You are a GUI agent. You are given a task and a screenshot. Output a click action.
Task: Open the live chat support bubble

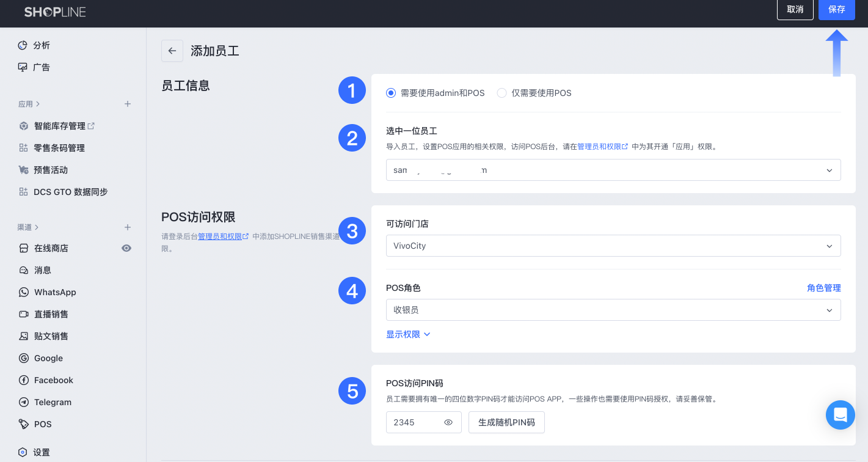(841, 415)
